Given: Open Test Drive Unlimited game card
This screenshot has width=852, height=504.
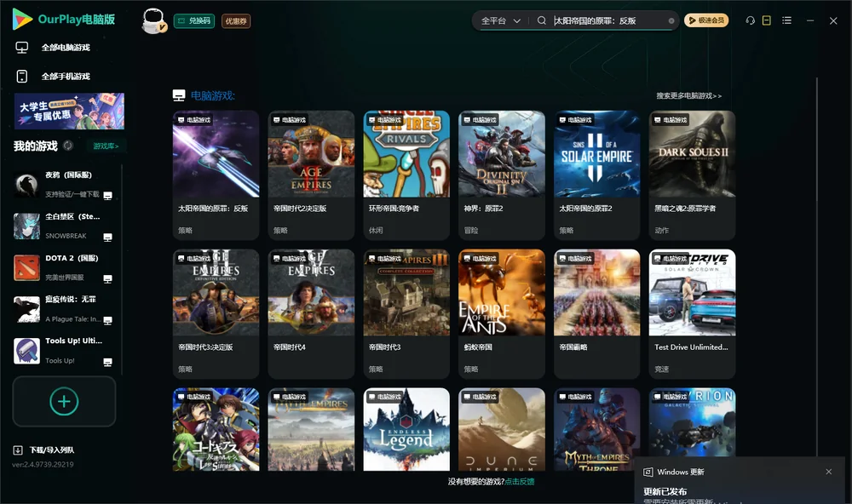Looking at the screenshot, I should point(692,313).
